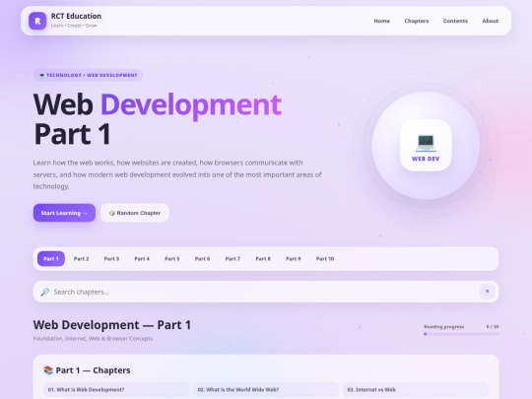This screenshot has height=399, width=532.
Task: Click 'Foundation, Internet, Web & Browser Concepts' subtitle
Action: [x=93, y=339]
